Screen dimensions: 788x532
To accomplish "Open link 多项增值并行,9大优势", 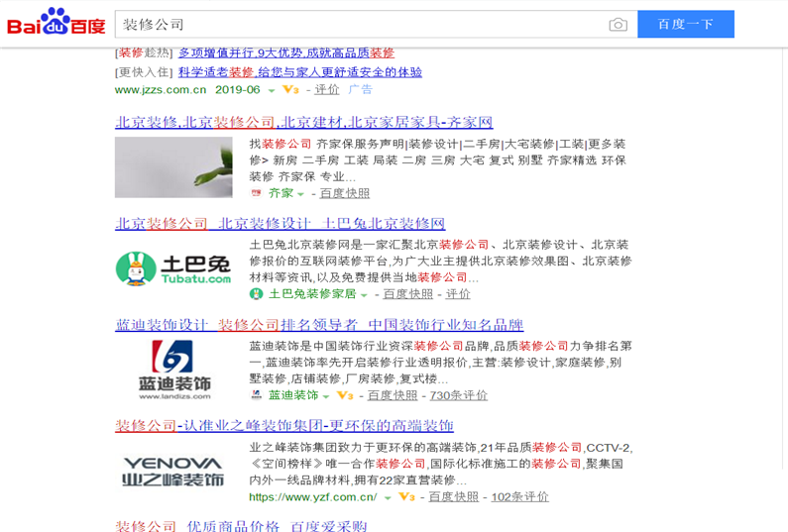I will pyautogui.click(x=285, y=53).
